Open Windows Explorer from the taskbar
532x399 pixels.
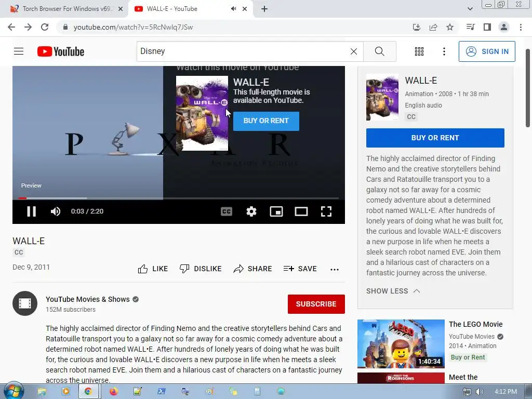pos(42,392)
